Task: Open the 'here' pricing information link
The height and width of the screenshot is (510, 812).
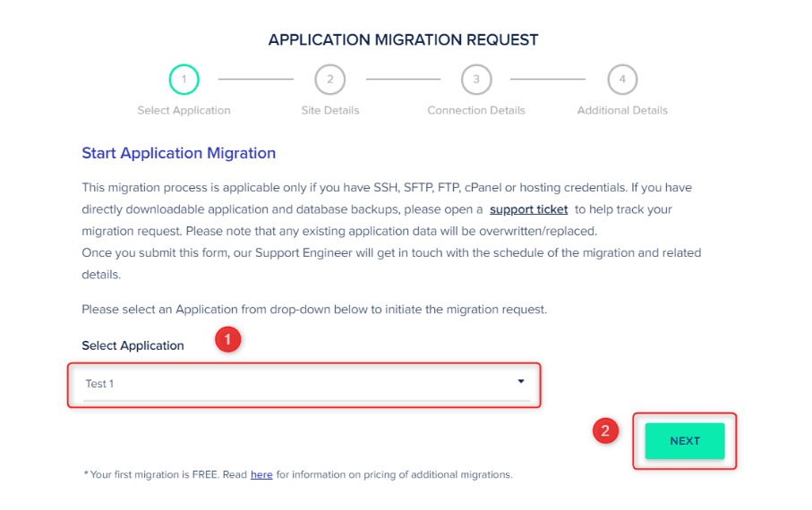Action: tap(261, 474)
